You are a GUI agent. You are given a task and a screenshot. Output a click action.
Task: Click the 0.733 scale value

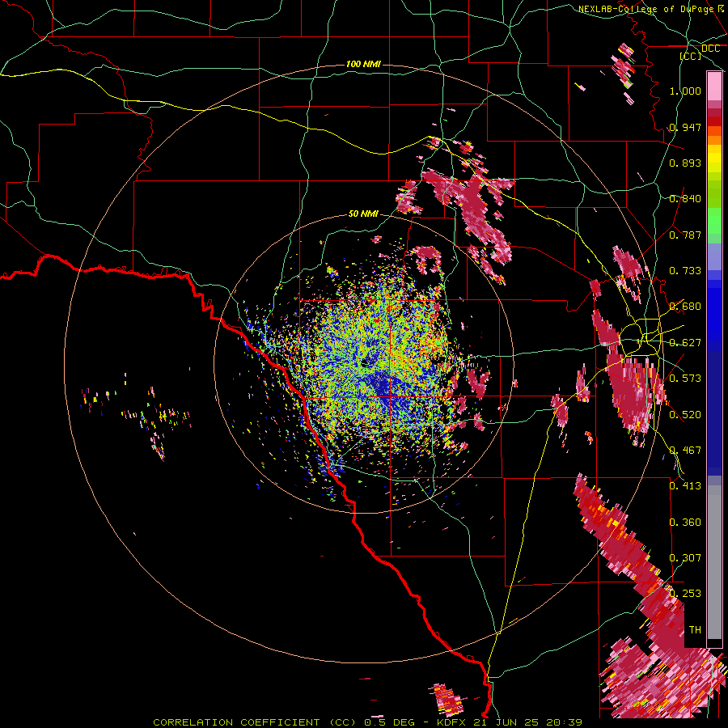pos(685,271)
